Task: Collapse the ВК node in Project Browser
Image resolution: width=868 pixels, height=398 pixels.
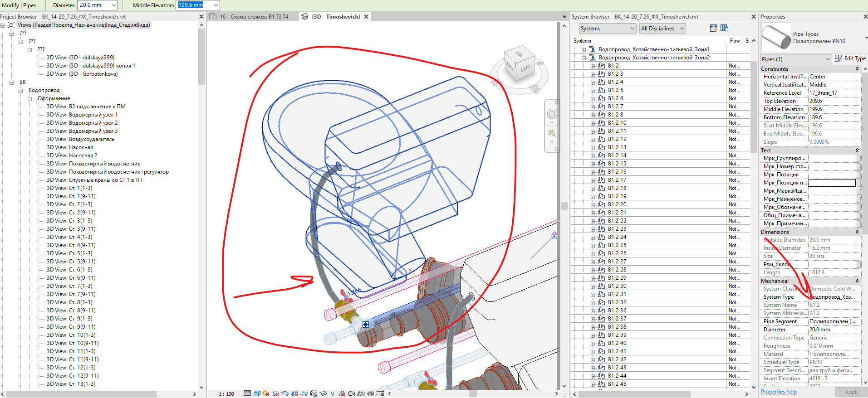Action: 12,83
